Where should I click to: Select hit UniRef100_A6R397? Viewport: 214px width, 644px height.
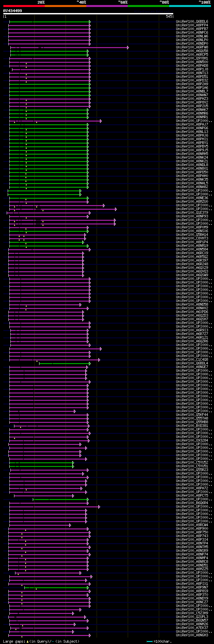pyautogui.click(x=192, y=260)
